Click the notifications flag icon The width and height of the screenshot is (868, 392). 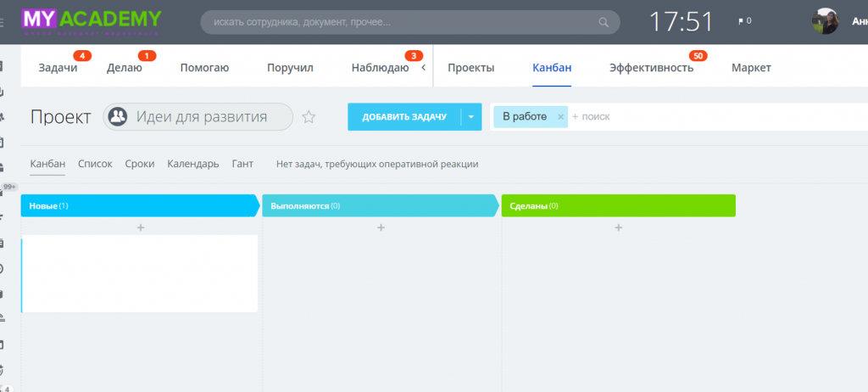pyautogui.click(x=741, y=21)
